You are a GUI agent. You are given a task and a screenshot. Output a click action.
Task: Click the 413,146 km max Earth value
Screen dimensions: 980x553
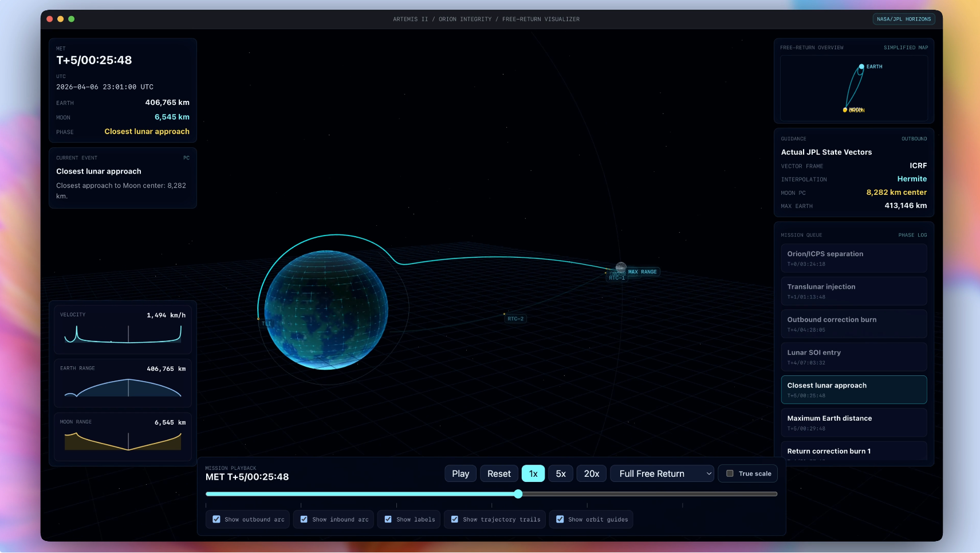click(x=906, y=206)
